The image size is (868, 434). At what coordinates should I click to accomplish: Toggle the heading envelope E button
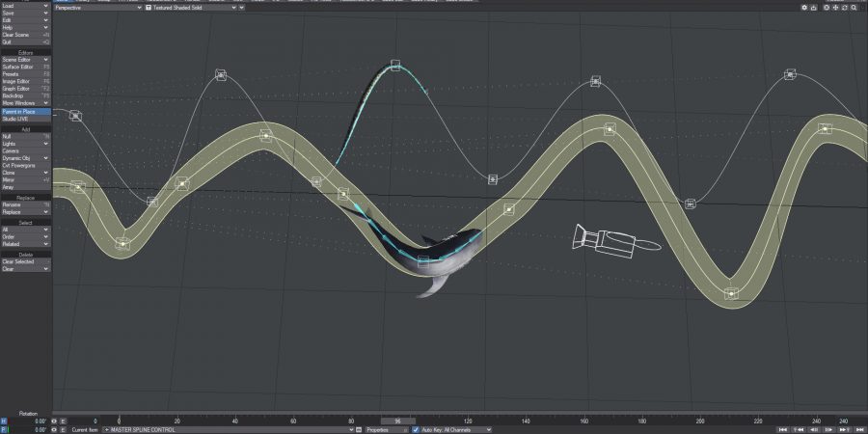point(64,421)
